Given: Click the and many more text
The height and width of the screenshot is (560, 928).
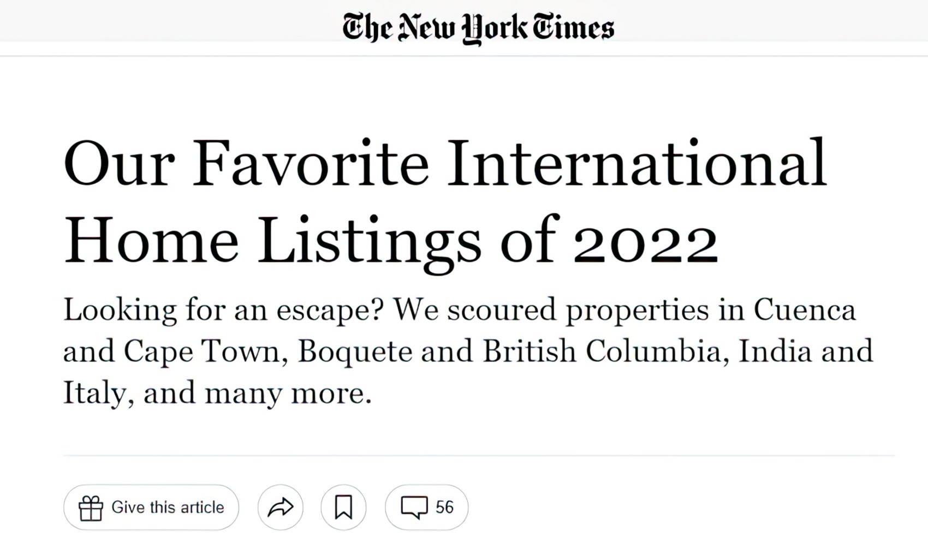Looking at the screenshot, I should point(257,393).
